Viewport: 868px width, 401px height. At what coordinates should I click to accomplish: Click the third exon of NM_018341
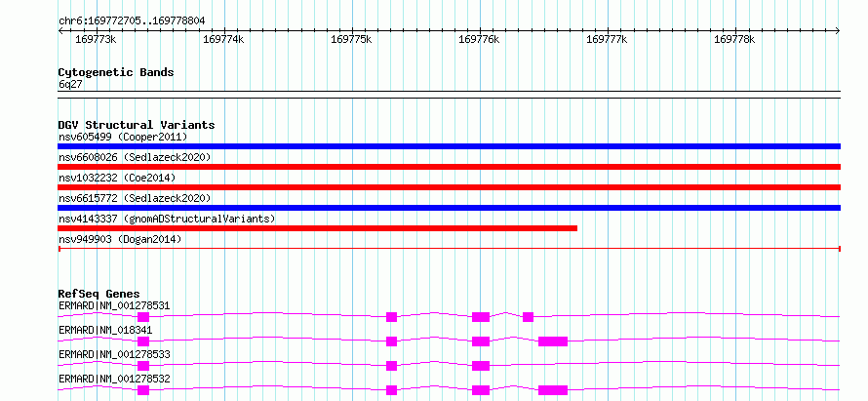click(x=481, y=341)
